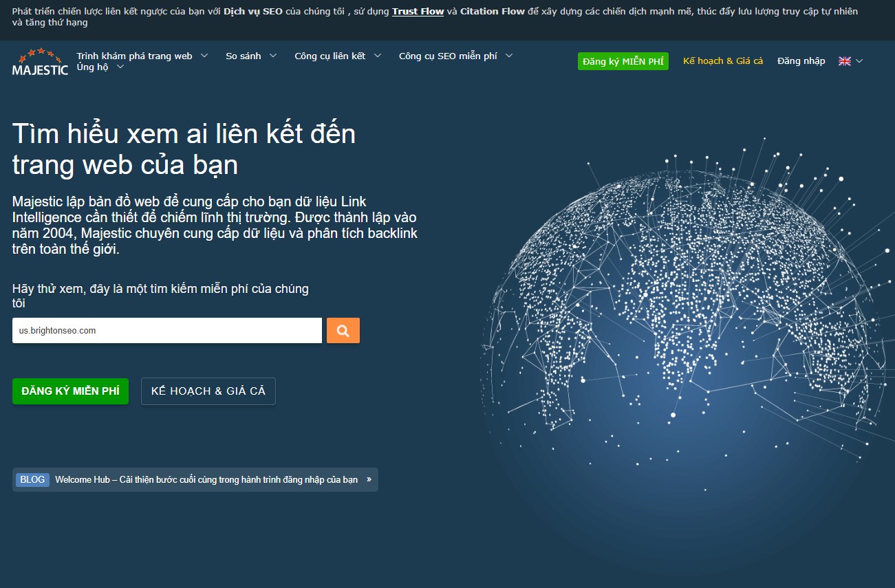895x588 pixels.
Task: Click the UK flag language icon
Action: 845,61
